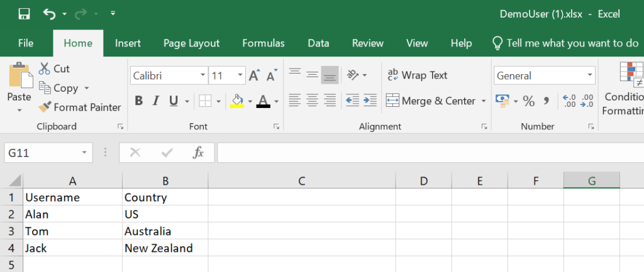
Task: Cut the selection with the scissors button
Action: point(54,68)
